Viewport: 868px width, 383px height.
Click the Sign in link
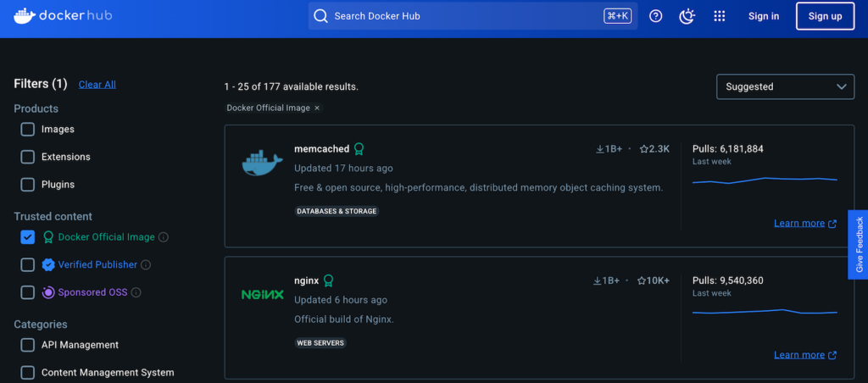pos(764,16)
